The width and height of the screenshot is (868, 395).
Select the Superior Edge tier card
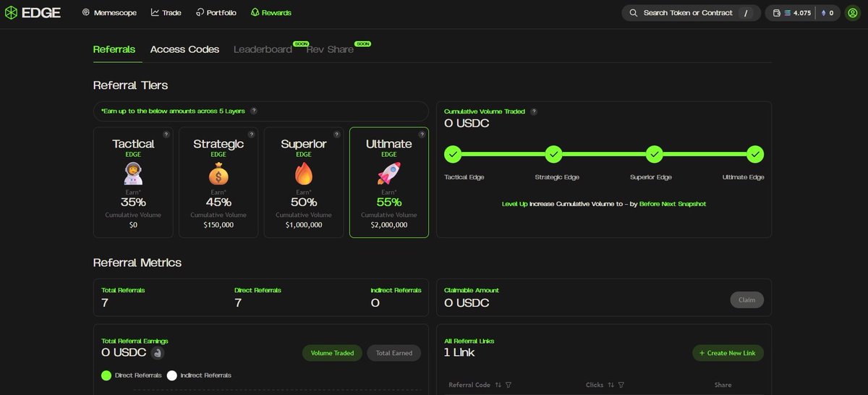304,182
